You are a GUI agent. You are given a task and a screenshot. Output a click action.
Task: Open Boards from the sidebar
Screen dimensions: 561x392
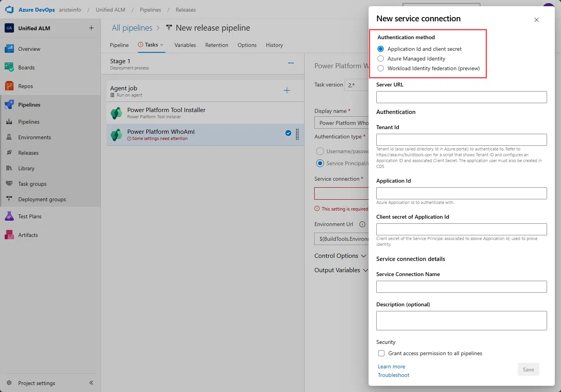click(26, 67)
